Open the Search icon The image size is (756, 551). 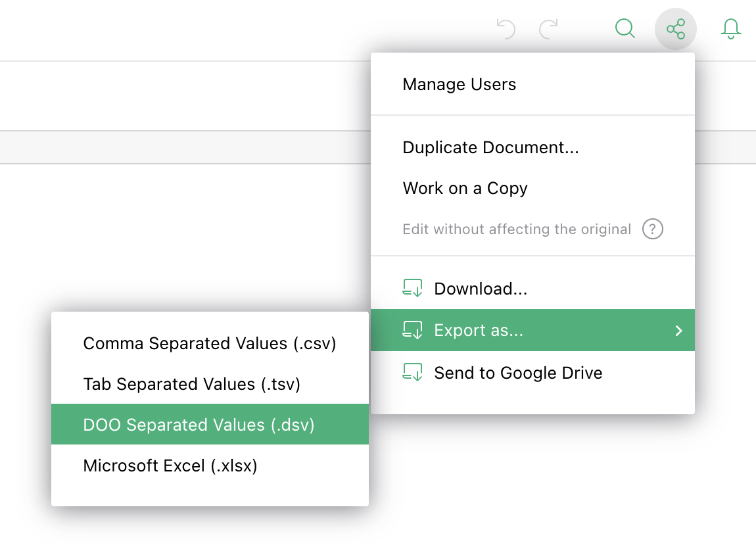point(625,29)
